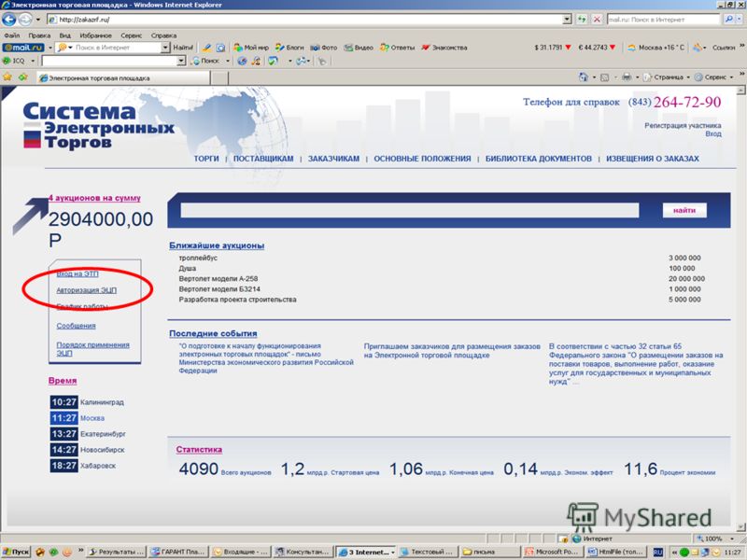Expand the address bar dropdown arrow
Image resolution: width=747 pixels, height=560 pixels.
click(567, 20)
